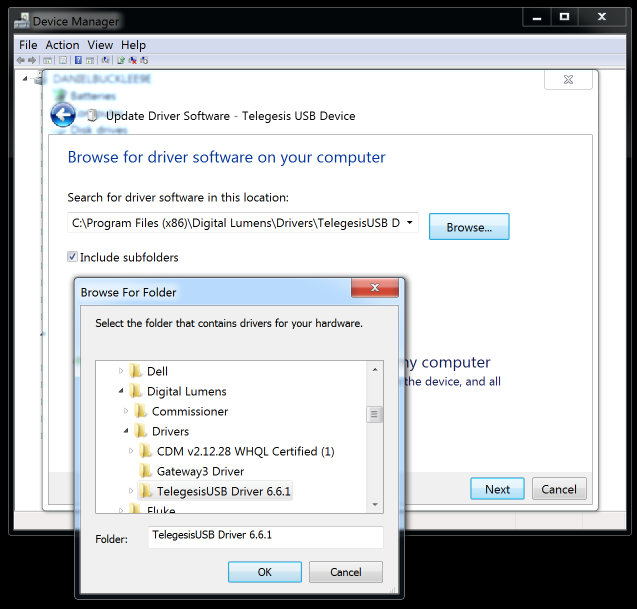Image resolution: width=637 pixels, height=609 pixels.
Task: Close the Browse For Folder dialog
Action: (x=375, y=288)
